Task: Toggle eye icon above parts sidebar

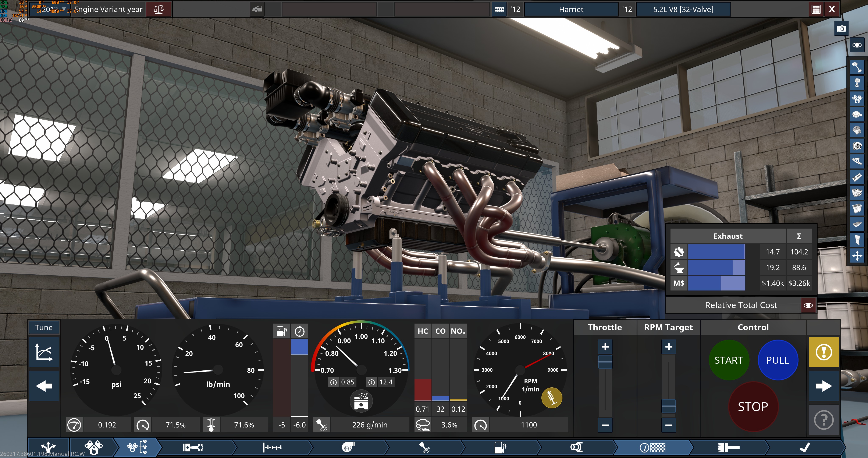Action: [x=857, y=45]
